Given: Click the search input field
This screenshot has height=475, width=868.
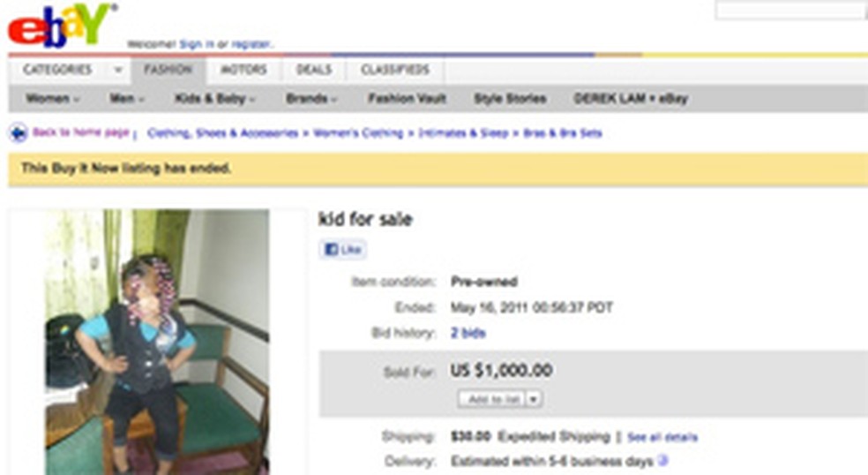Looking at the screenshot, I should click(789, 11).
